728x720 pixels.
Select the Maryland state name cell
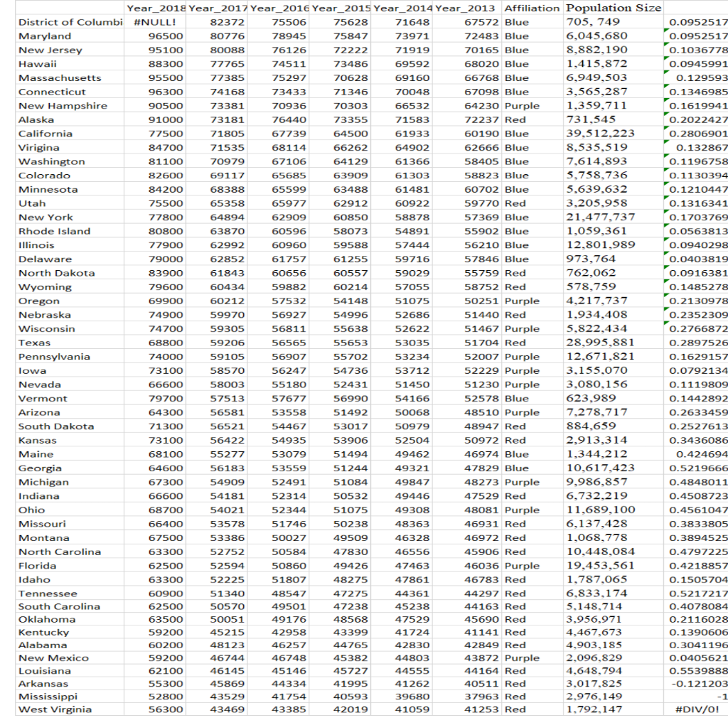70,36
